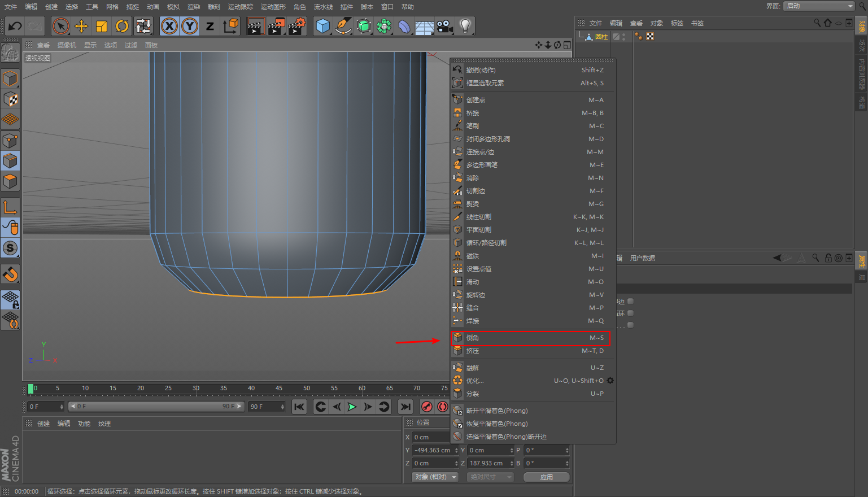
Task: Render the active view
Action: click(x=255, y=26)
